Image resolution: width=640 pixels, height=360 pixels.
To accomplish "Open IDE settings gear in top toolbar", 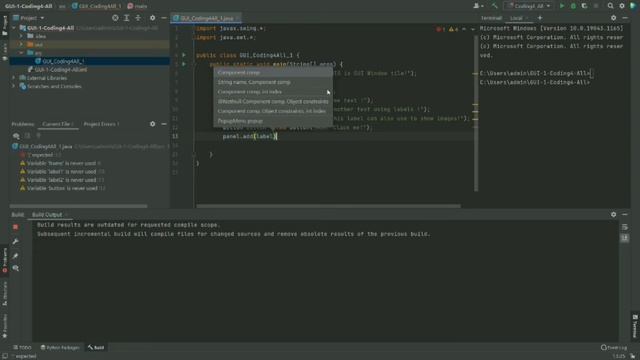I will click(622, 6).
